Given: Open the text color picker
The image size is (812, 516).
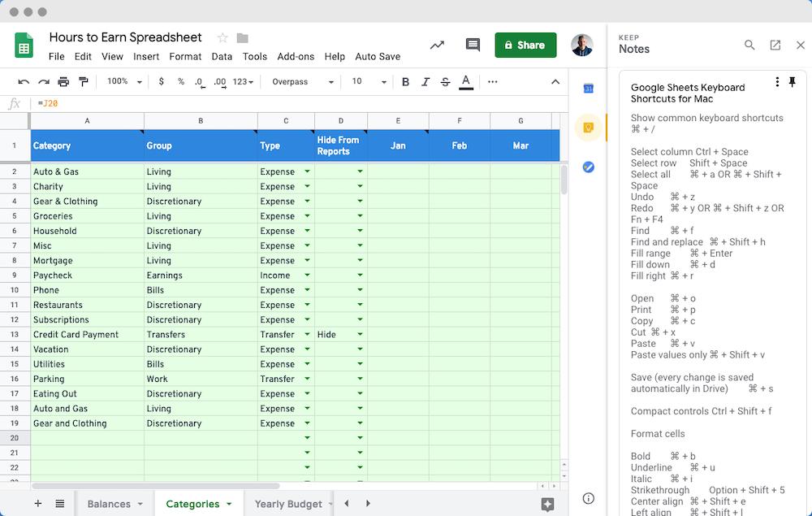Looking at the screenshot, I should pyautogui.click(x=465, y=82).
